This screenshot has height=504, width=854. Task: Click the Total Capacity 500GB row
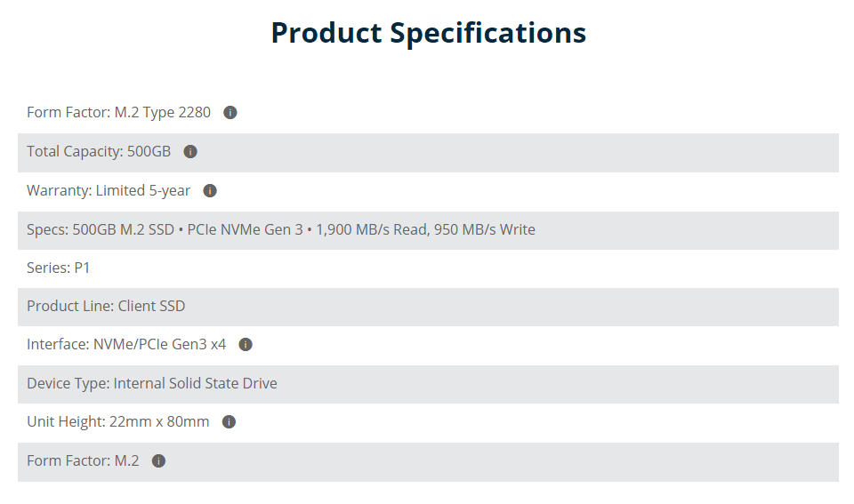coord(428,153)
